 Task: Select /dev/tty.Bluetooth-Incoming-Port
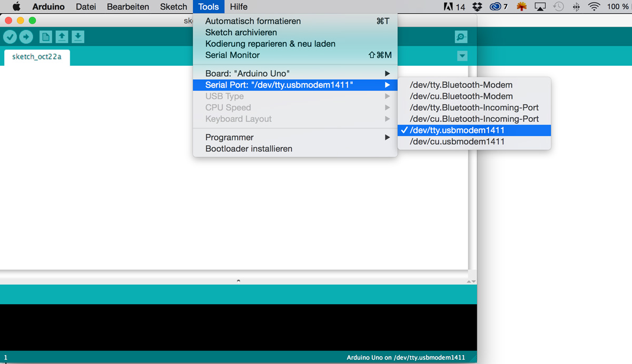click(474, 107)
